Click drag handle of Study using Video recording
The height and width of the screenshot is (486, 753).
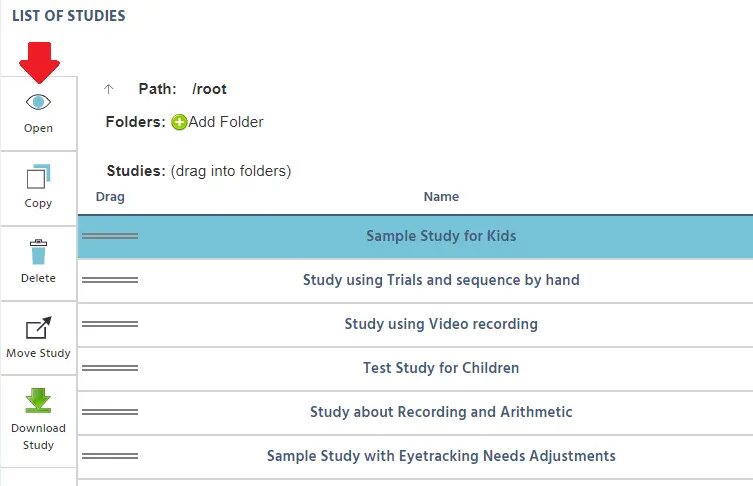pyautogui.click(x=110, y=324)
